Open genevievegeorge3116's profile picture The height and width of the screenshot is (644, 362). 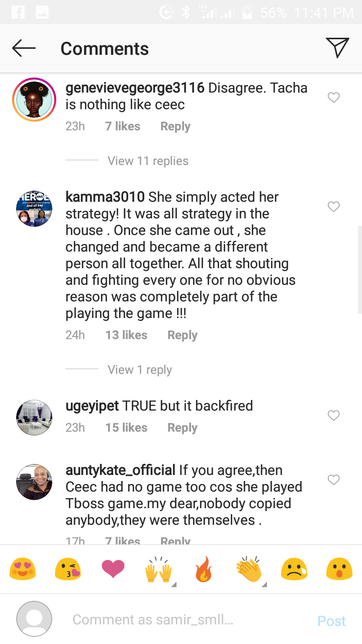click(34, 100)
